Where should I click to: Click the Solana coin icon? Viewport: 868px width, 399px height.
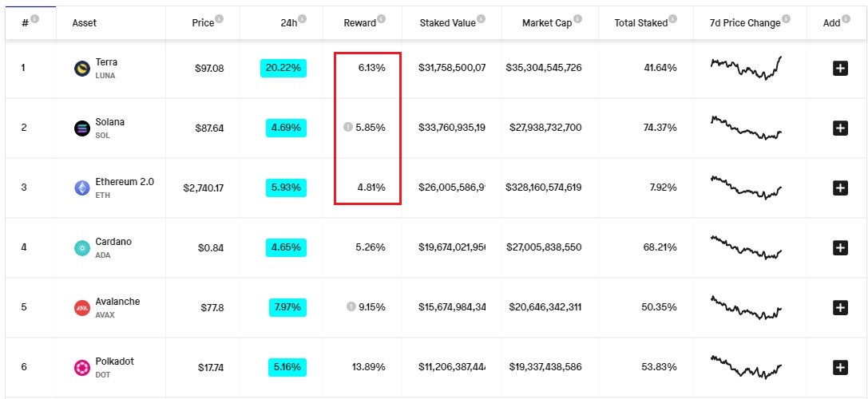click(x=81, y=128)
